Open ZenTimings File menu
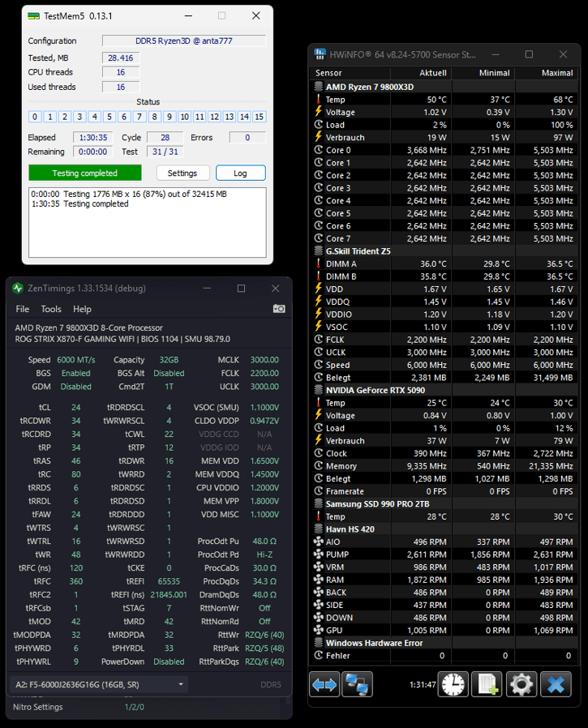The image size is (588, 728). [22, 309]
